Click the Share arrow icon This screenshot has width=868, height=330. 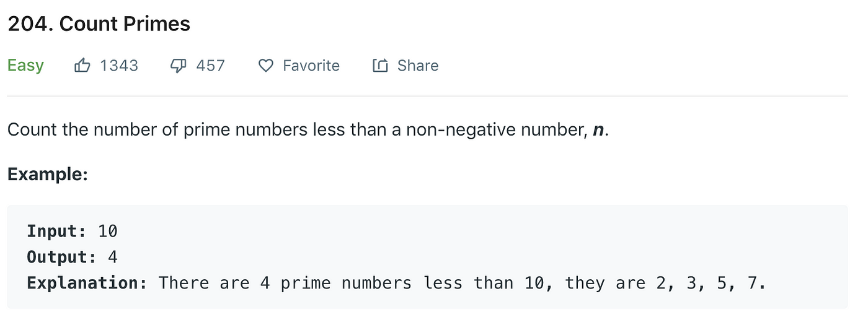click(x=380, y=66)
